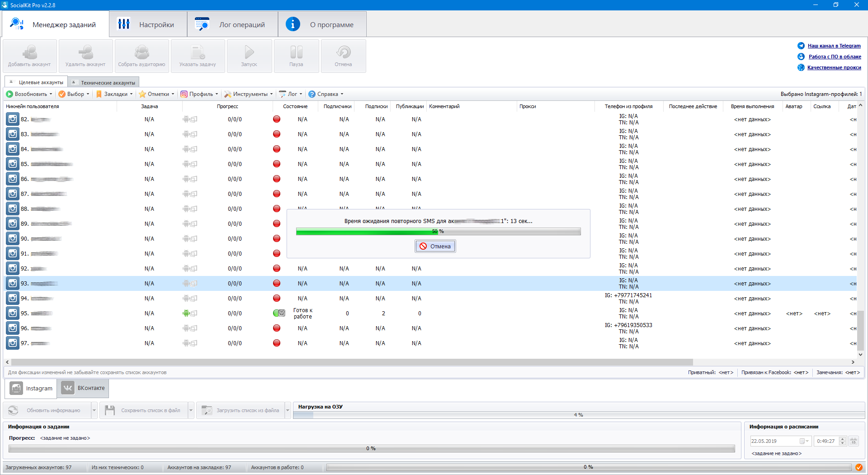Cancel the SMS waiting dialog with Отмена

tap(435, 246)
